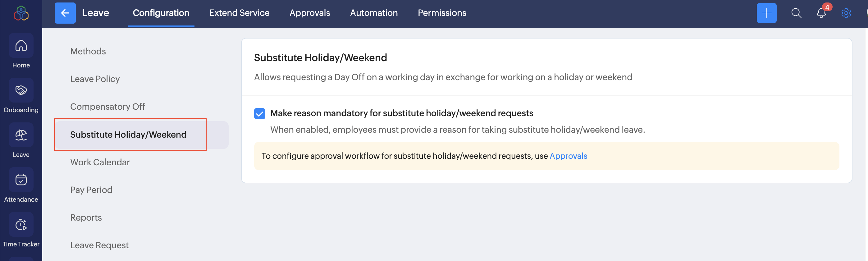Uncheck make reason mandatory checkbox
The width and height of the screenshot is (868, 261).
pos(259,114)
